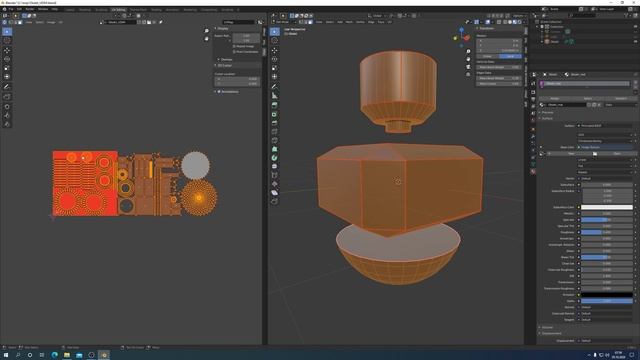Select the Extrude Region tool in 3D viewport

point(275,105)
